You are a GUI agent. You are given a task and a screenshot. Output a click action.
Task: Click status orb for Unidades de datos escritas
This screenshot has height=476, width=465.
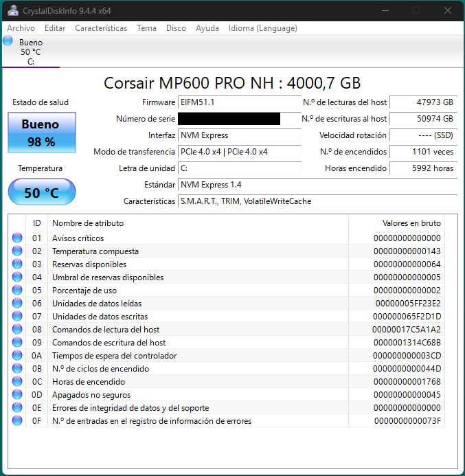[17, 316]
